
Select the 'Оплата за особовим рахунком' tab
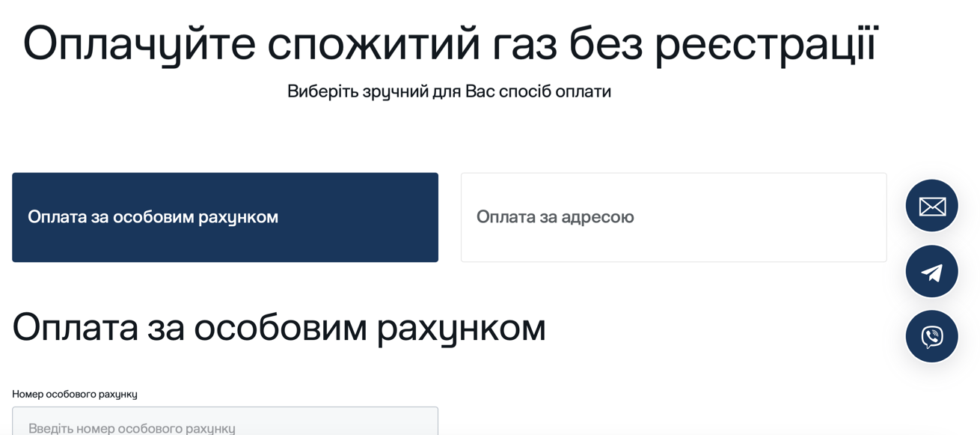tap(224, 217)
